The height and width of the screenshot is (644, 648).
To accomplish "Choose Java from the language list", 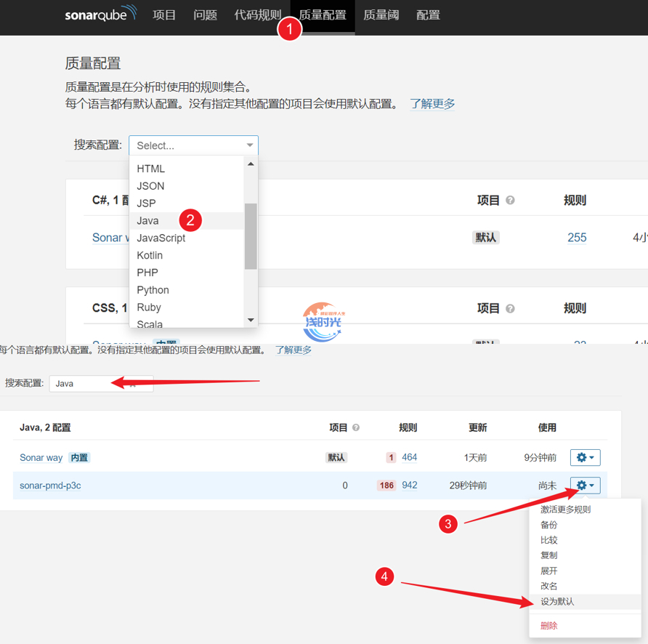I will click(148, 221).
